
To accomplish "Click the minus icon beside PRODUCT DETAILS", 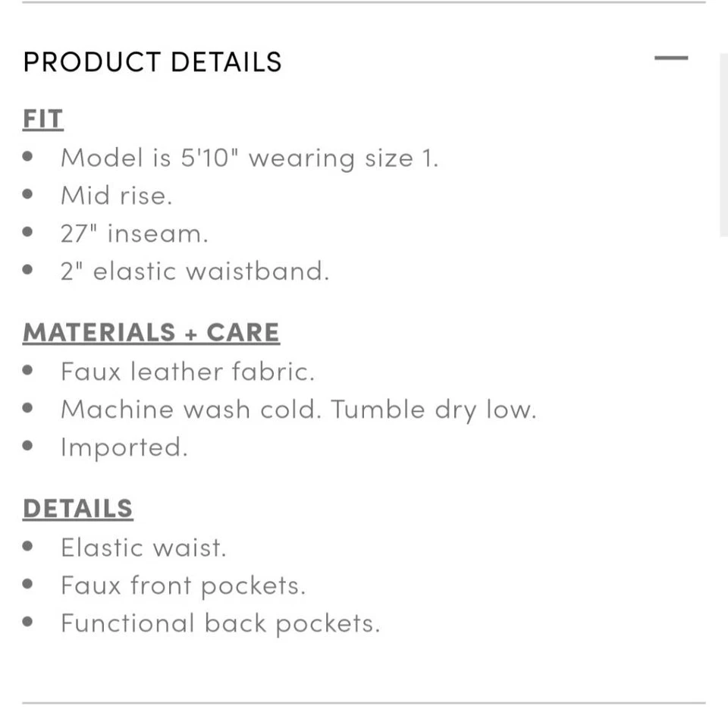I will tap(670, 58).
